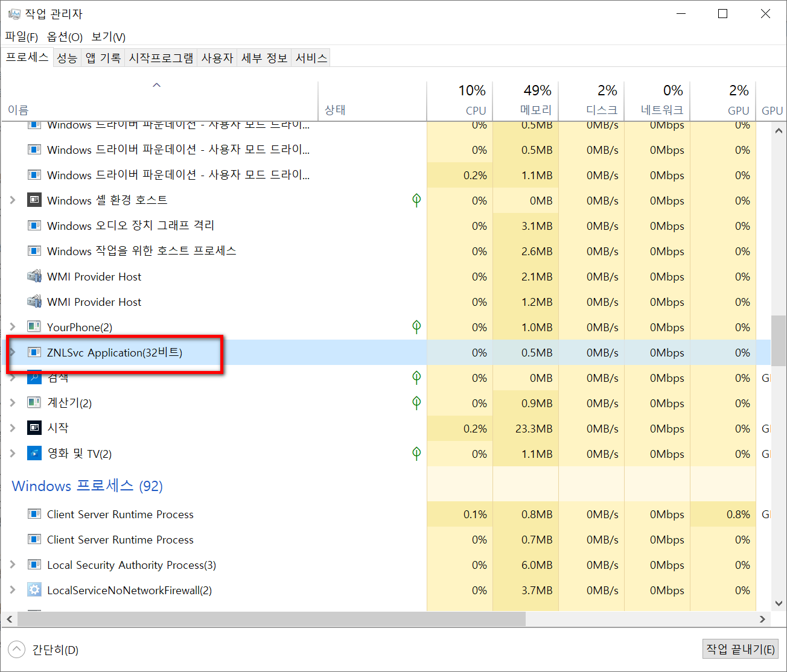787x672 pixels.
Task: Click the horizontal scrollbar left arrow
Action: coord(9,619)
